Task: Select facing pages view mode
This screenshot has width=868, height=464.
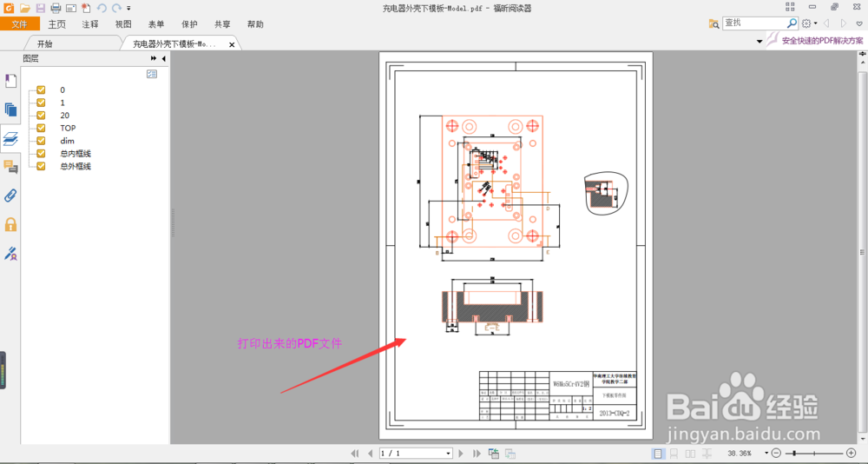Action: pyautogui.click(x=690, y=454)
